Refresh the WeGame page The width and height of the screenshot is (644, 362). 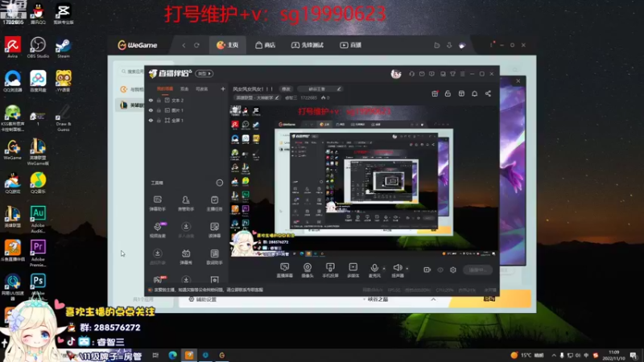click(196, 45)
